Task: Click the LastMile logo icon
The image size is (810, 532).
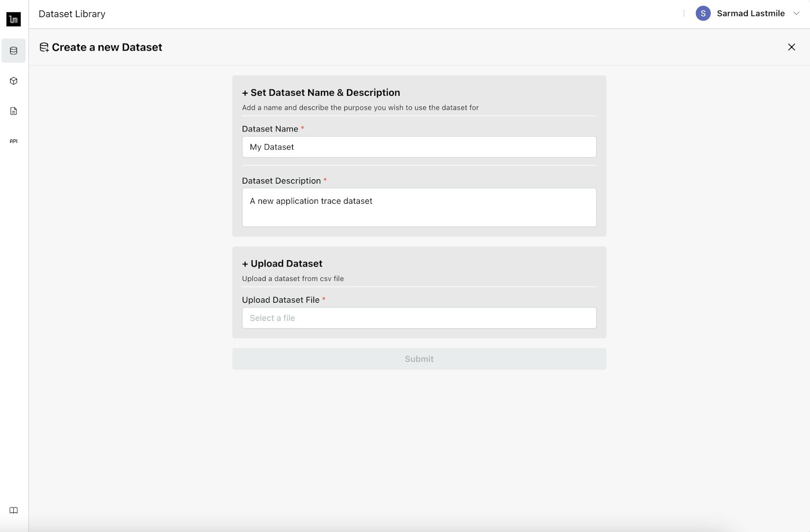Action: 13,19
